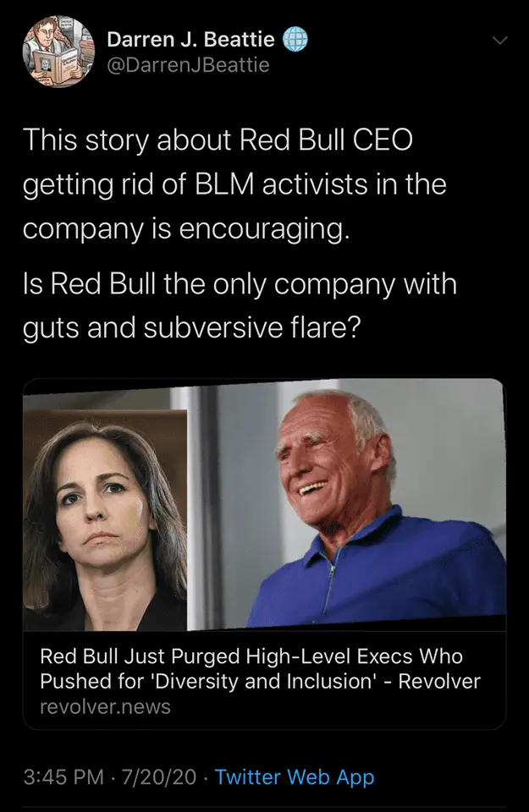Click the 'Diversity and Inclusion' phrase in headline
This screenshot has width=529, height=812.
pyautogui.click(x=262, y=681)
